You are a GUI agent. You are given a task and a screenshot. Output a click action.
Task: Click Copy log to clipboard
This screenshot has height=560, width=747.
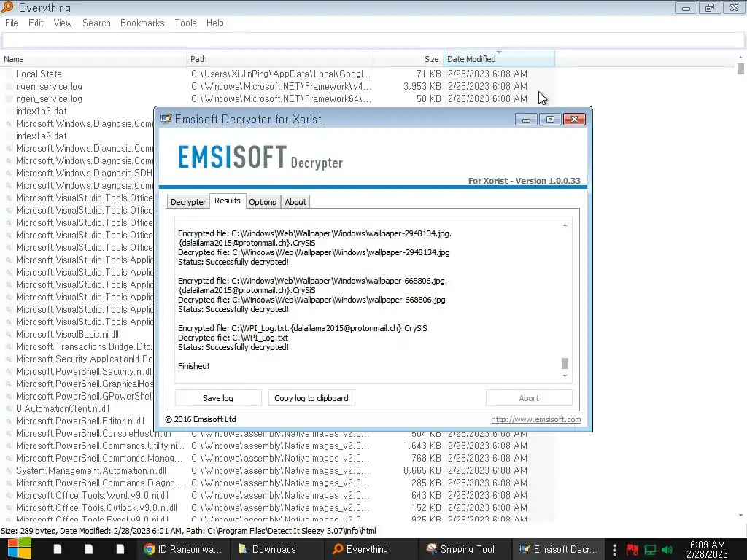click(311, 398)
